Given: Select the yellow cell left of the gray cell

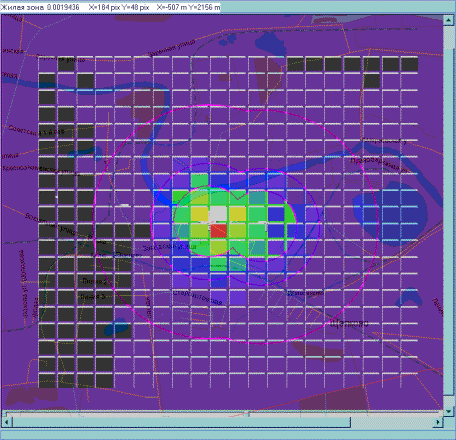Looking at the screenshot, I should point(199,214).
